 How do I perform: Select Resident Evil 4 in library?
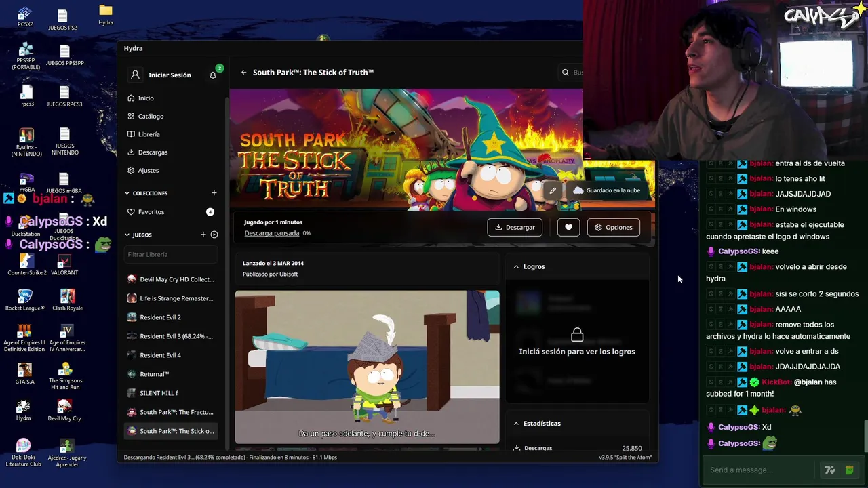pyautogui.click(x=172, y=355)
